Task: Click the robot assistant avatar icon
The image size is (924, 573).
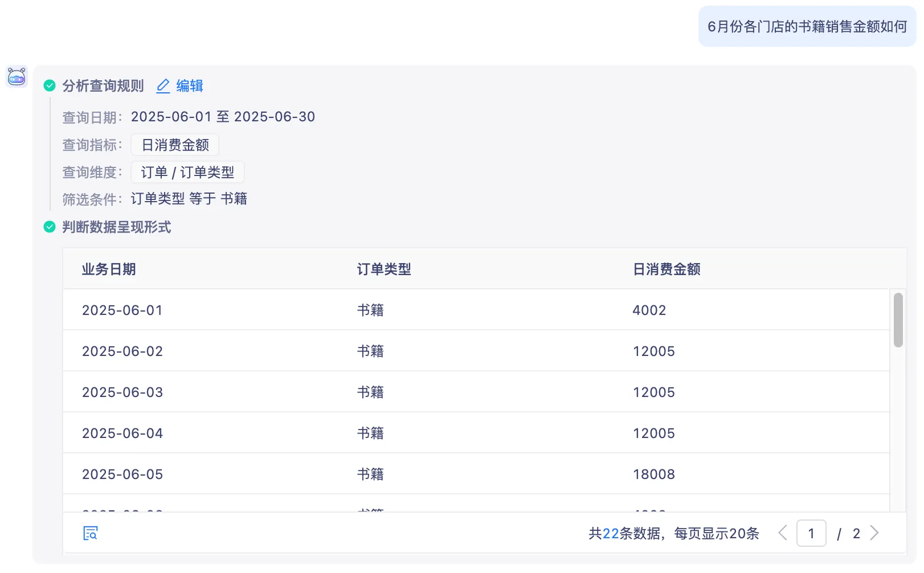Action: tap(17, 76)
